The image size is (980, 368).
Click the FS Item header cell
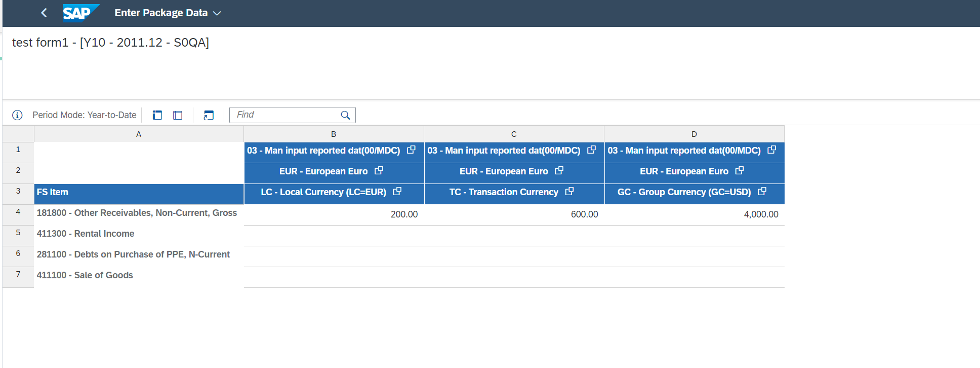point(138,192)
